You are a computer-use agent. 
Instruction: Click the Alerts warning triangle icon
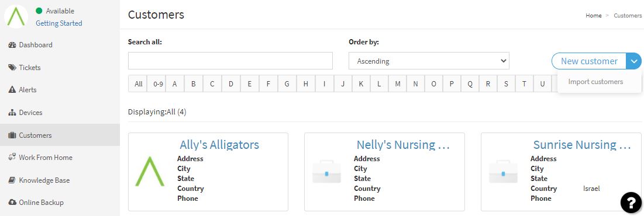(12, 90)
